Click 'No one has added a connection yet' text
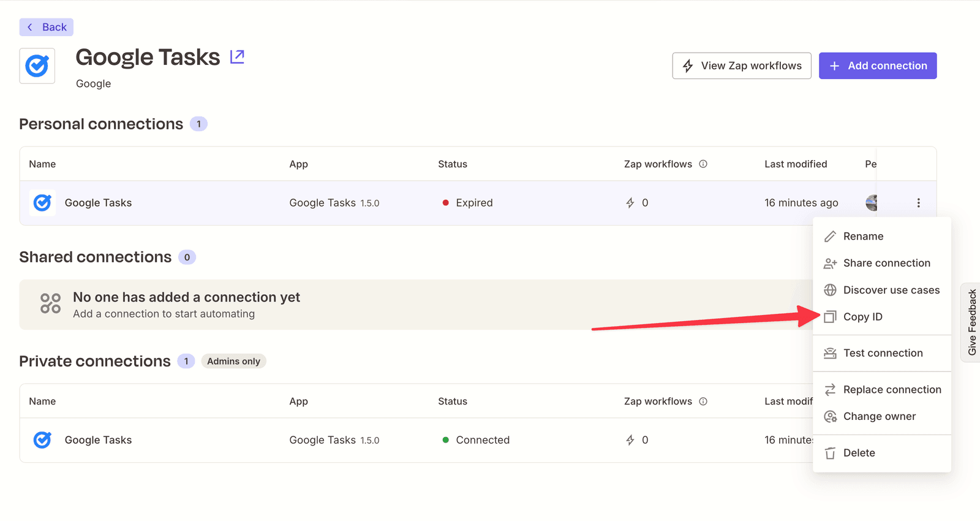 pyautogui.click(x=186, y=297)
